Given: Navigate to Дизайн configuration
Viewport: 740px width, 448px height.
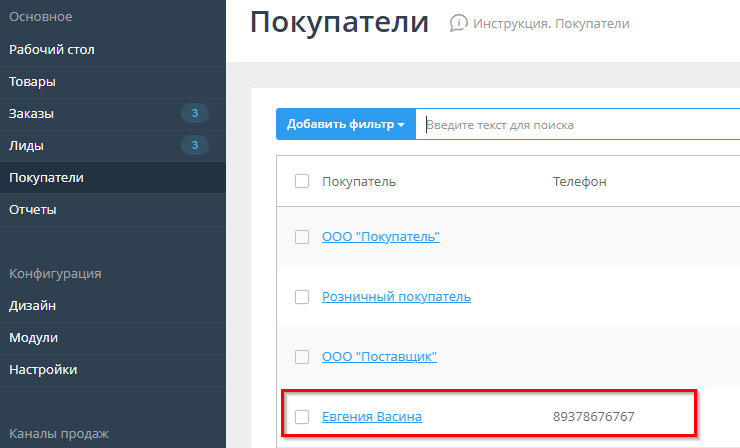Looking at the screenshot, I should (32, 305).
